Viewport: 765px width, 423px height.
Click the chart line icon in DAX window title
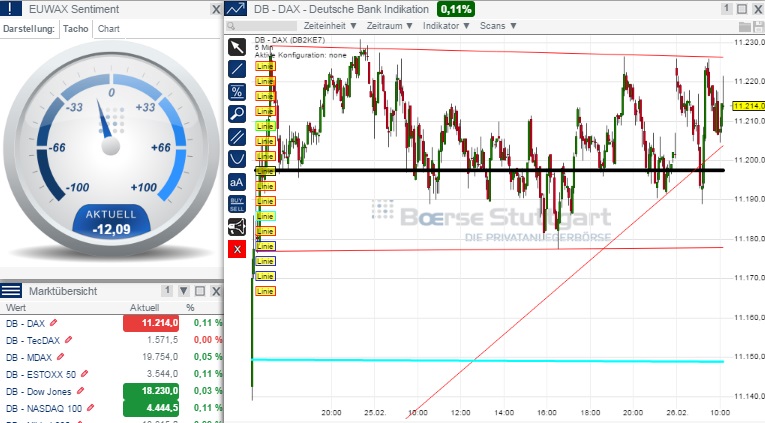236,9
